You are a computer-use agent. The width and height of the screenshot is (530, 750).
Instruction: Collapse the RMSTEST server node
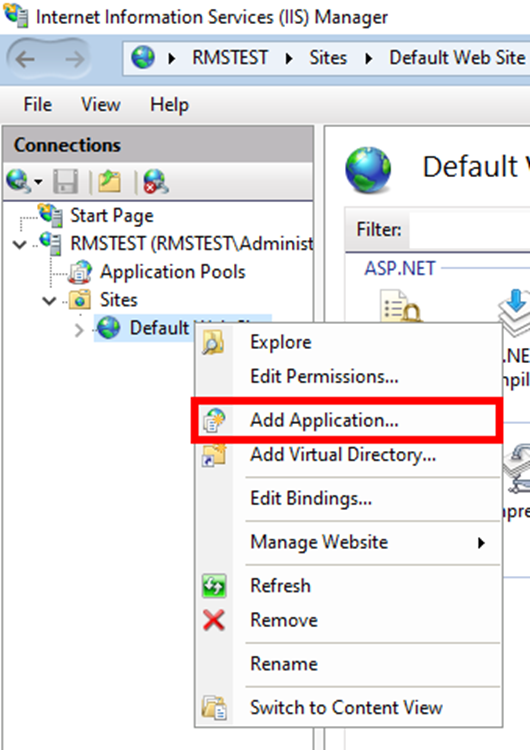click(20, 245)
